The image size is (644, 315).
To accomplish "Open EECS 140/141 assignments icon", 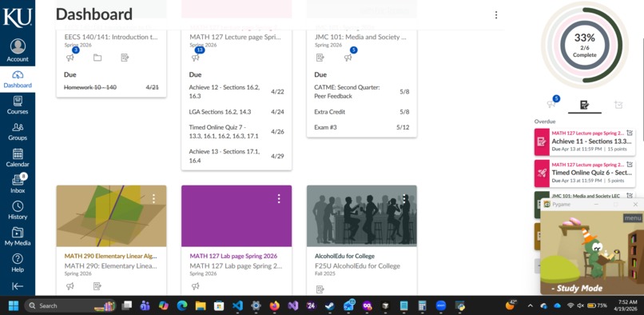I will 125,58.
